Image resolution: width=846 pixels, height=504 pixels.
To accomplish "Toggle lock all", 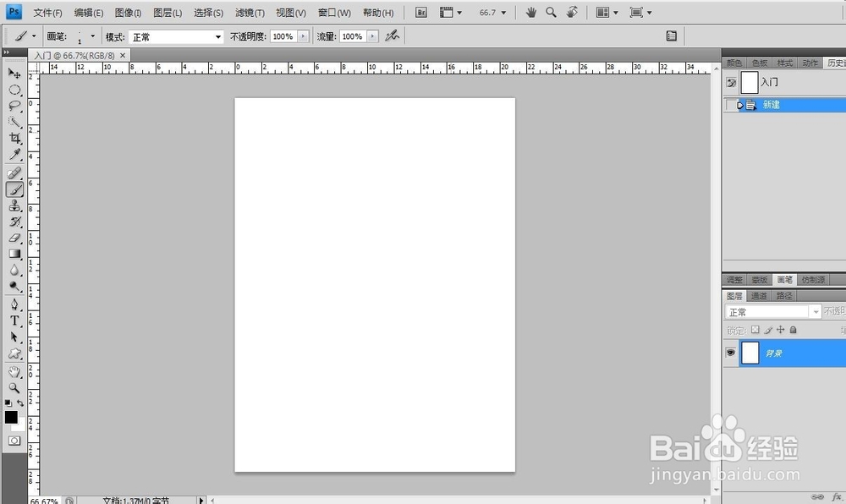I will click(x=794, y=329).
